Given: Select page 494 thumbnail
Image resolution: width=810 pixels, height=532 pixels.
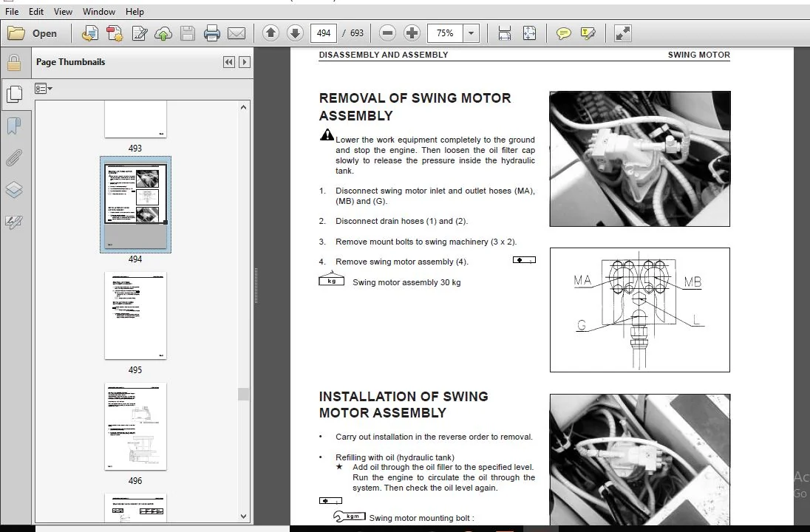Looking at the screenshot, I should pyautogui.click(x=135, y=205).
